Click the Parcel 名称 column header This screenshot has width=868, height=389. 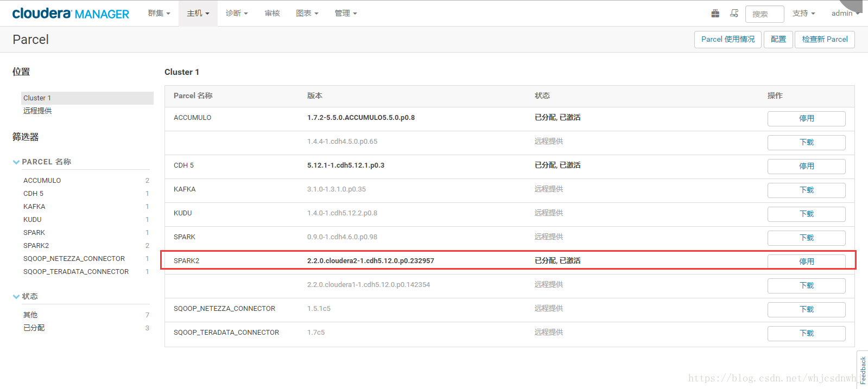(x=193, y=95)
